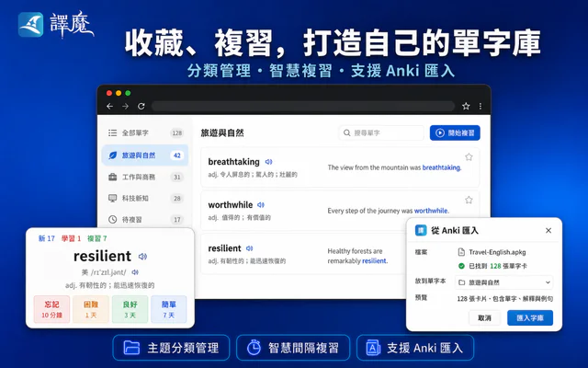Rate card as 良好 3 天

(130, 309)
